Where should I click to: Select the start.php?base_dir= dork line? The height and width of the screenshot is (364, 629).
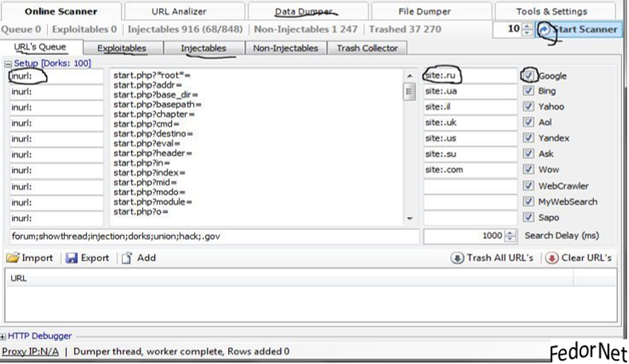[x=156, y=95]
